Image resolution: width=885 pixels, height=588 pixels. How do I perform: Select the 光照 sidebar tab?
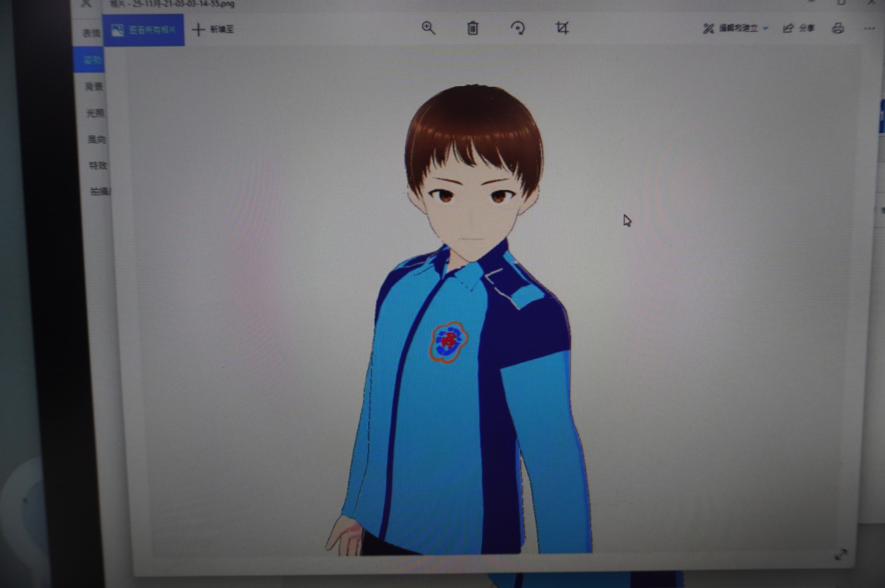click(95, 113)
